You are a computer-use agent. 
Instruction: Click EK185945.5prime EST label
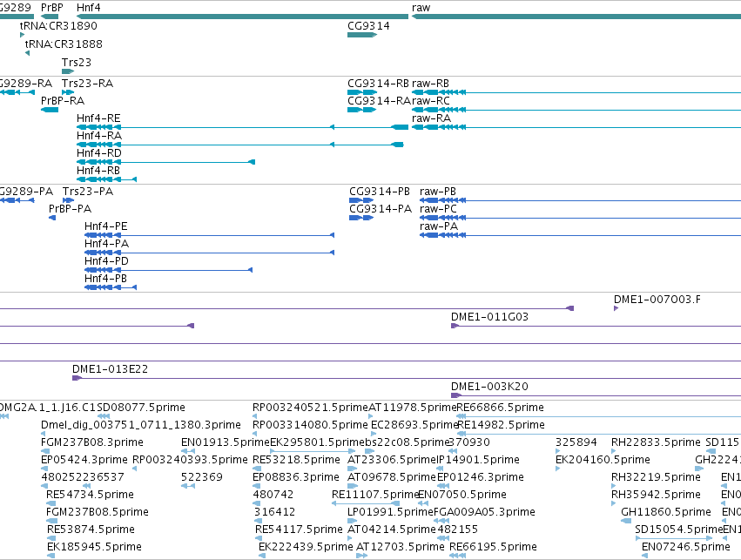[94, 547]
